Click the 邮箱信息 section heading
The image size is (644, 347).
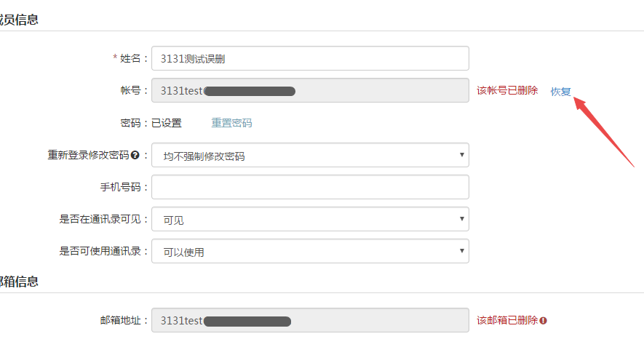pos(19,282)
